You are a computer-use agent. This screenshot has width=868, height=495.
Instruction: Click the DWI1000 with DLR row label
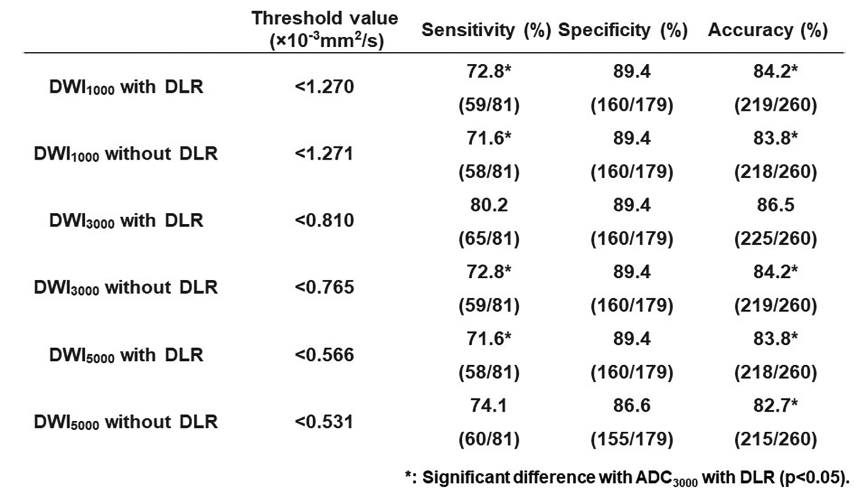(x=126, y=87)
